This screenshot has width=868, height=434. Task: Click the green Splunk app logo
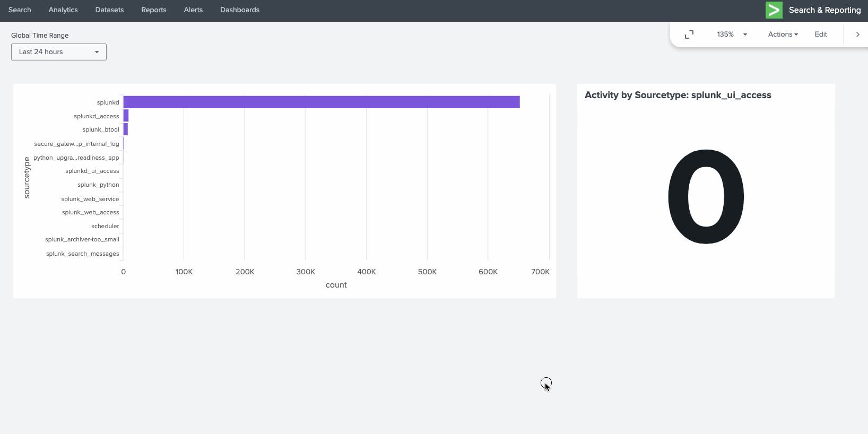774,10
